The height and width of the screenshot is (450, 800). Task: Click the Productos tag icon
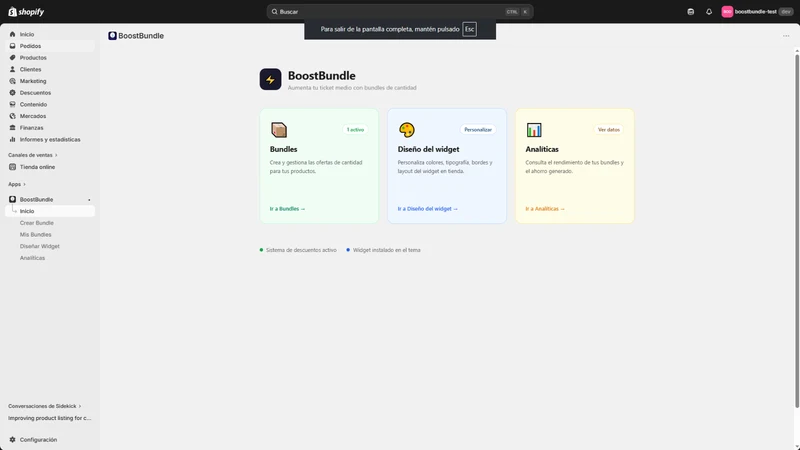pos(12,58)
